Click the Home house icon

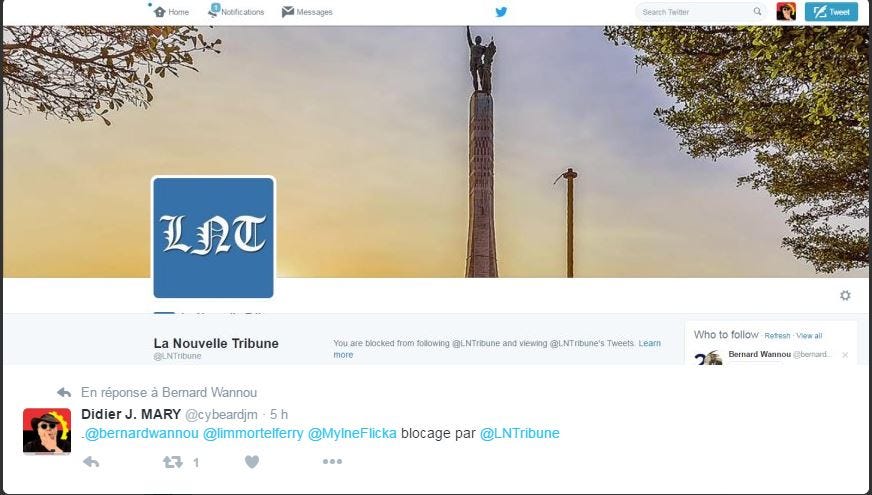click(160, 12)
